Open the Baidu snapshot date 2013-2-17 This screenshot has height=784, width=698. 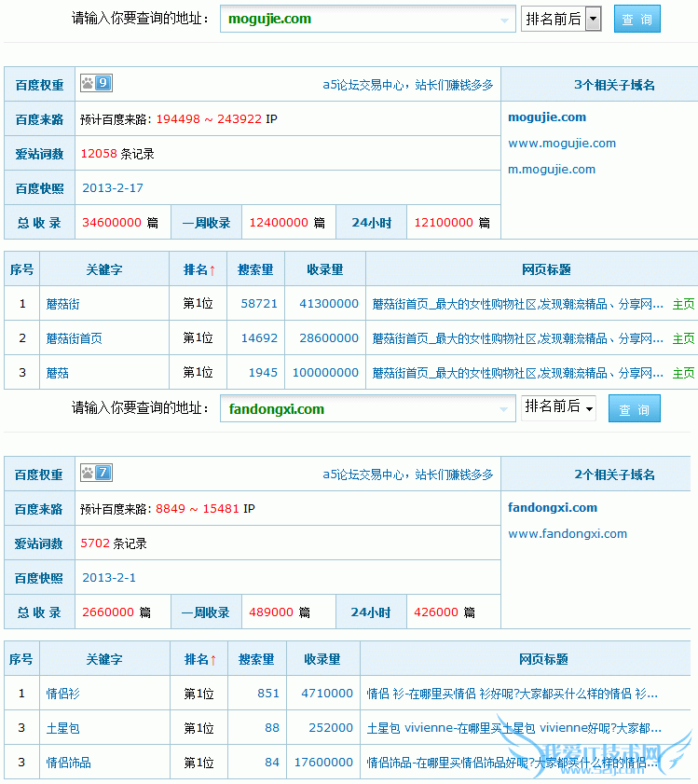pos(113,188)
